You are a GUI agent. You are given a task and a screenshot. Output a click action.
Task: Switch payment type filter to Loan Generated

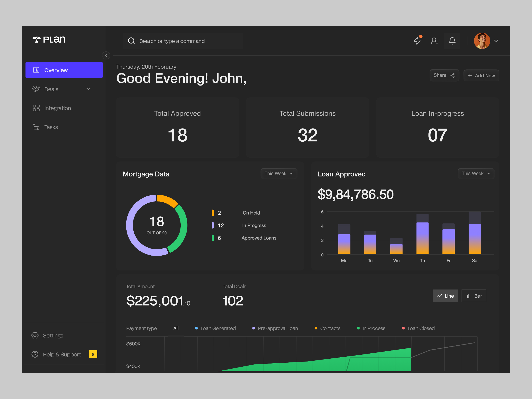pyautogui.click(x=218, y=328)
